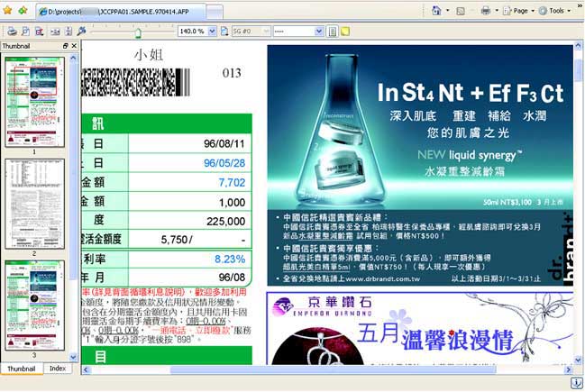Image resolution: width=585 pixels, height=392 pixels.
Task: Click the page icon before SG #0
Action: click(x=224, y=32)
